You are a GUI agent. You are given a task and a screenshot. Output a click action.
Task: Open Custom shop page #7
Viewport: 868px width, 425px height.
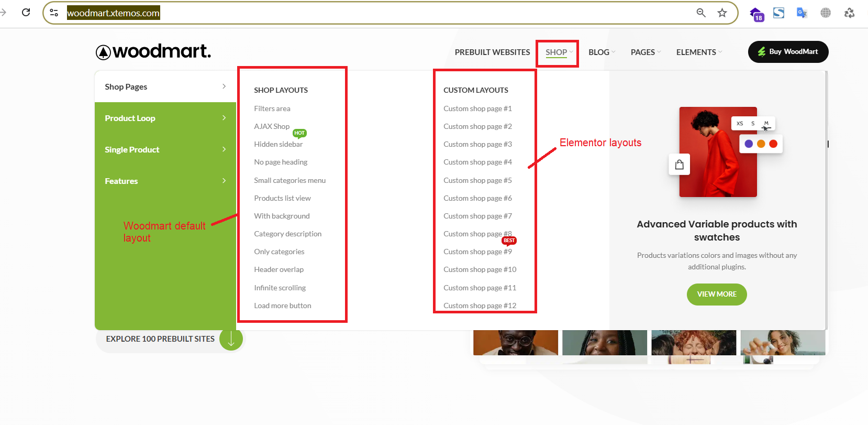[x=477, y=216]
